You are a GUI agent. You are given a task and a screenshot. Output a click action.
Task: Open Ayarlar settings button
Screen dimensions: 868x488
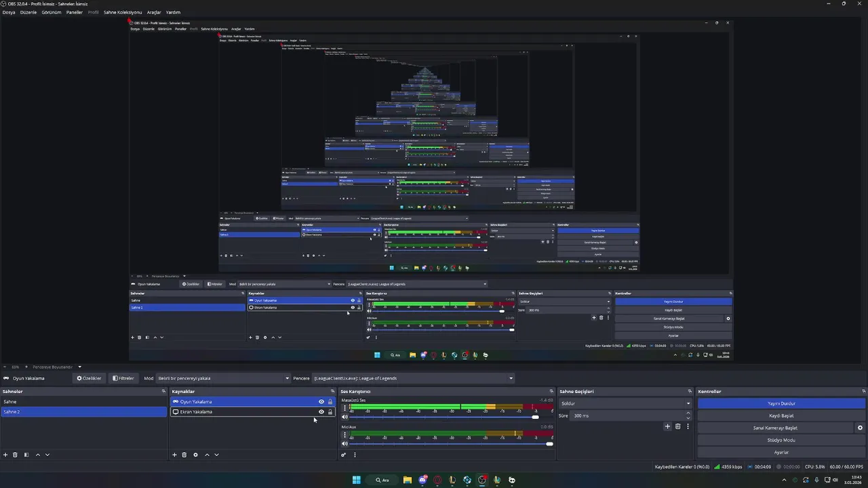pyautogui.click(x=782, y=452)
